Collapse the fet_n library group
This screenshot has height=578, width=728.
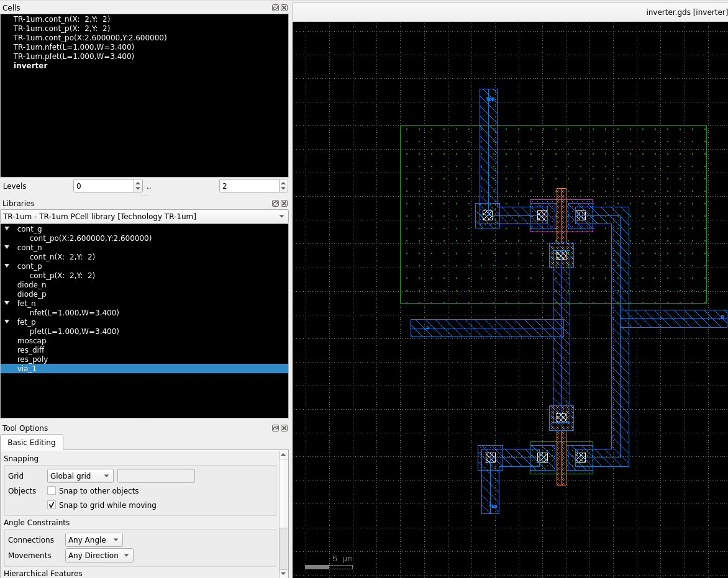click(x=7, y=303)
